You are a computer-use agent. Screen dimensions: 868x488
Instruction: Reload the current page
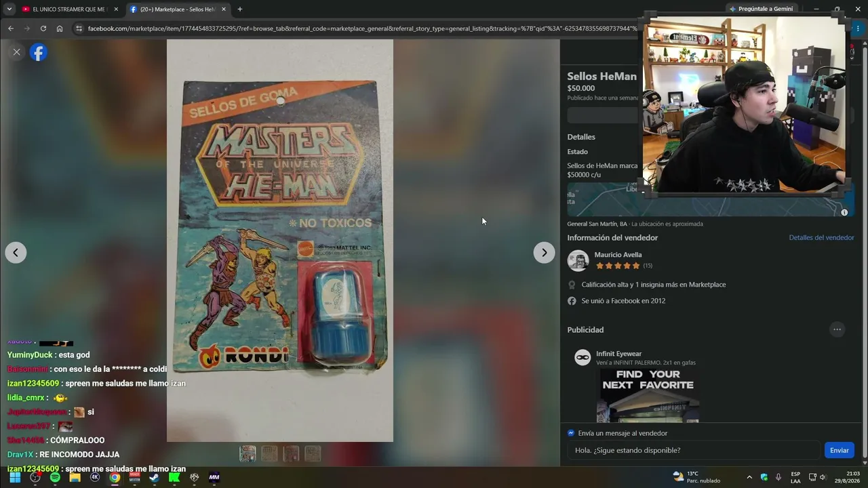click(43, 28)
